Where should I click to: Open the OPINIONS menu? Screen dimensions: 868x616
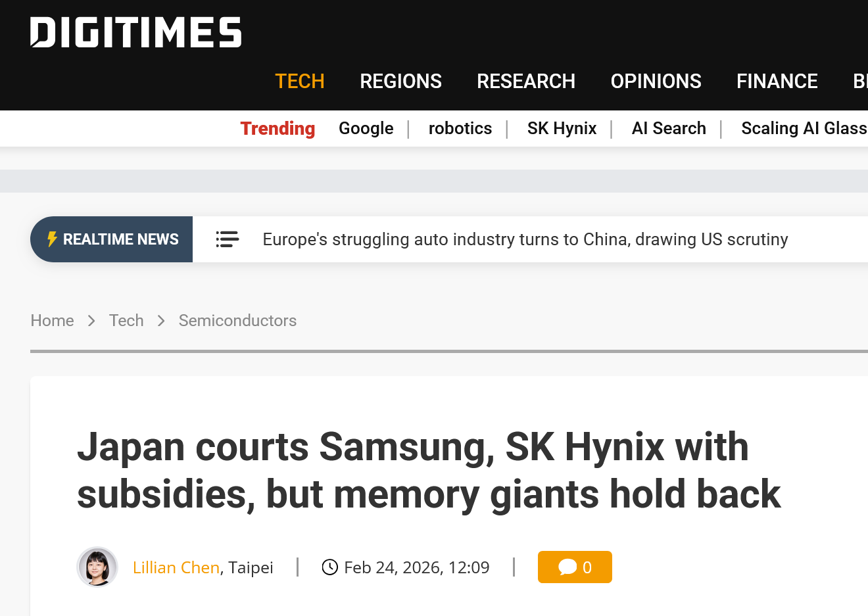[x=656, y=81]
